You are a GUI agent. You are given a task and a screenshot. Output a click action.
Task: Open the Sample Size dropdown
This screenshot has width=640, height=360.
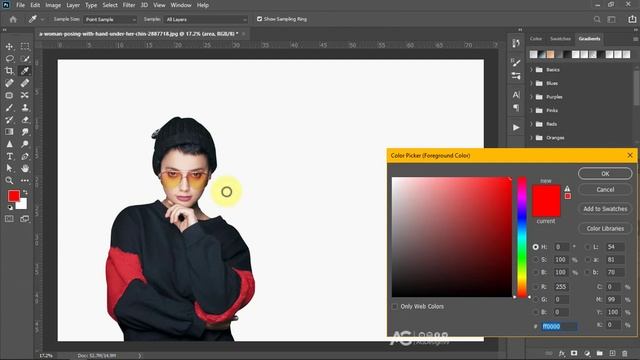[110, 19]
